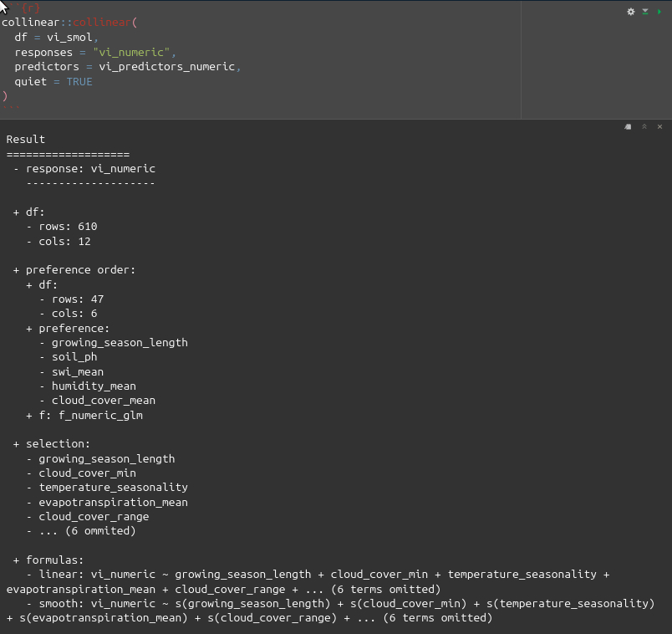Click the "vi_numeric" string in code
This screenshot has height=634, width=672.
click(131, 52)
